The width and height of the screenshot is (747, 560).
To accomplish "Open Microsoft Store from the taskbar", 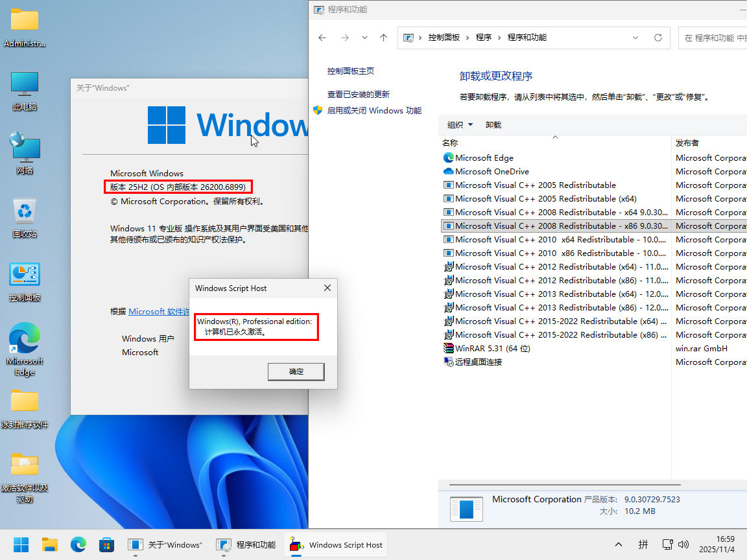I will tap(106, 545).
